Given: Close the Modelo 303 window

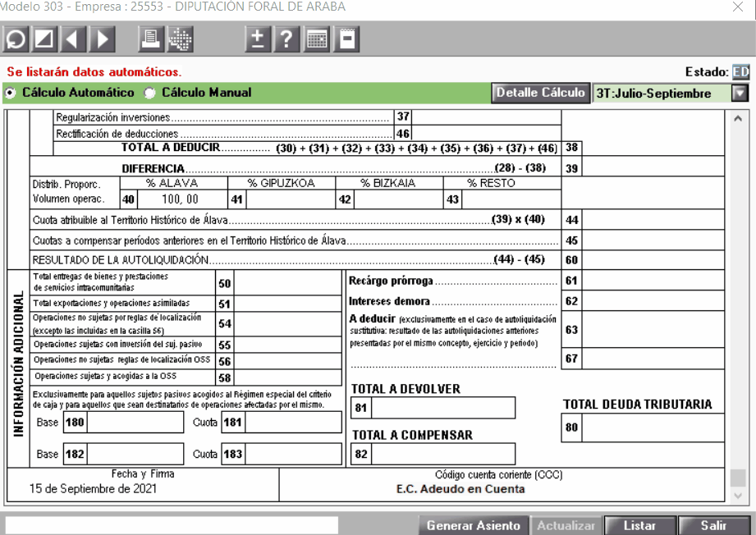Looking at the screenshot, I should click(x=738, y=7).
